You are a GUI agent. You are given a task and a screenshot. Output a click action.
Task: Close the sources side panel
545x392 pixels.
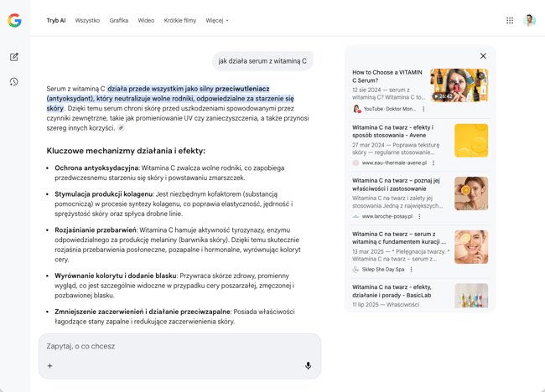[483, 56]
